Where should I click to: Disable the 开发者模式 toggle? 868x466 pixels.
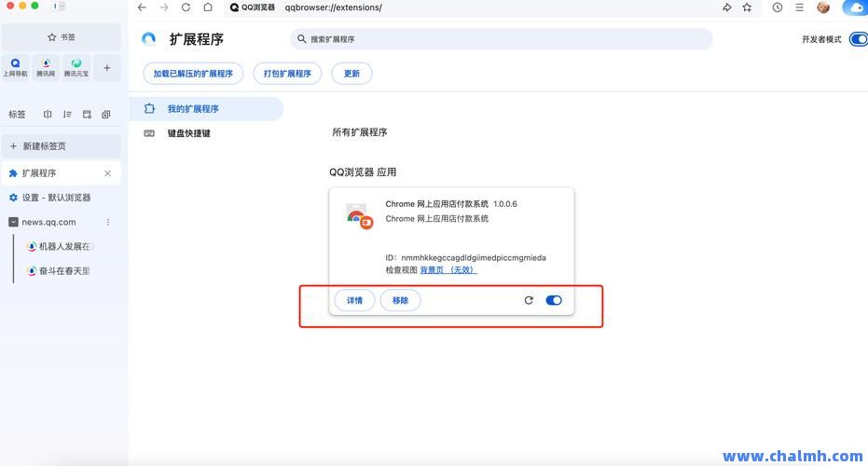click(858, 39)
